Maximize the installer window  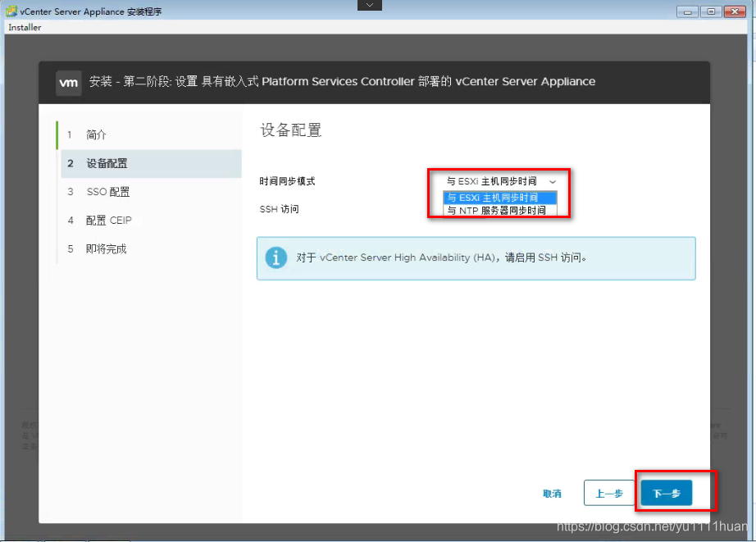(x=711, y=11)
